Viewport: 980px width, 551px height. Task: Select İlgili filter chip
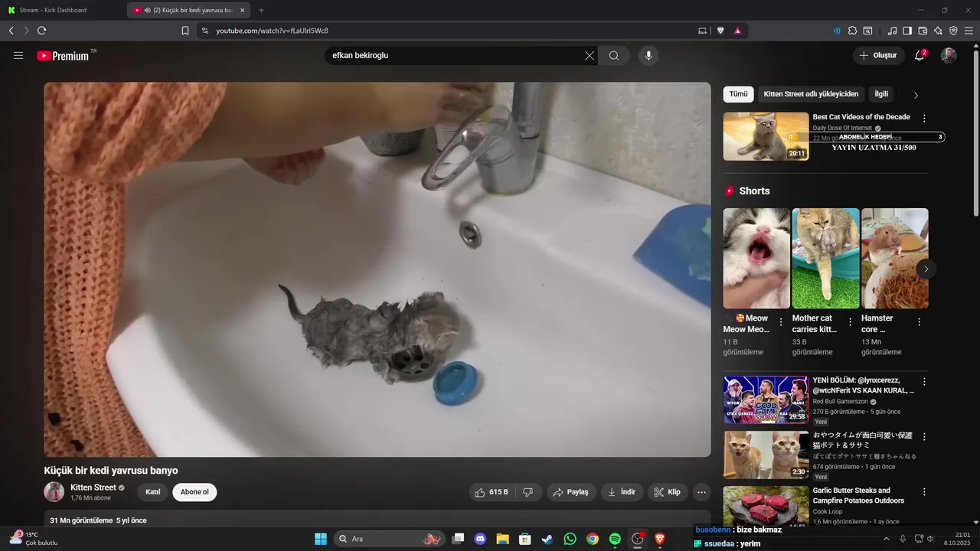(881, 94)
